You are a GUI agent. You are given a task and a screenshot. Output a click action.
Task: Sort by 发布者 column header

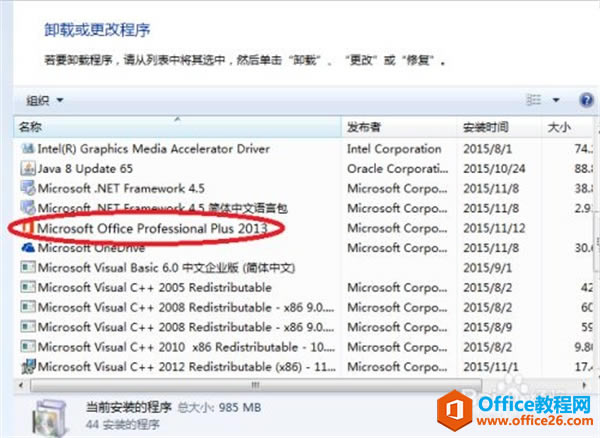399,127
